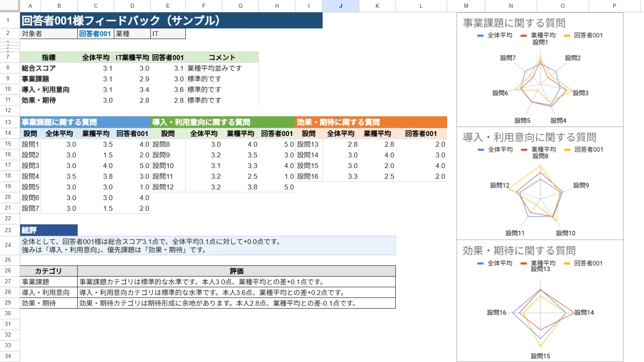Click the orange 効果・期待に関する質問 section header
Image resolution: width=644 pixels, height=362 pixels.
coord(371,122)
